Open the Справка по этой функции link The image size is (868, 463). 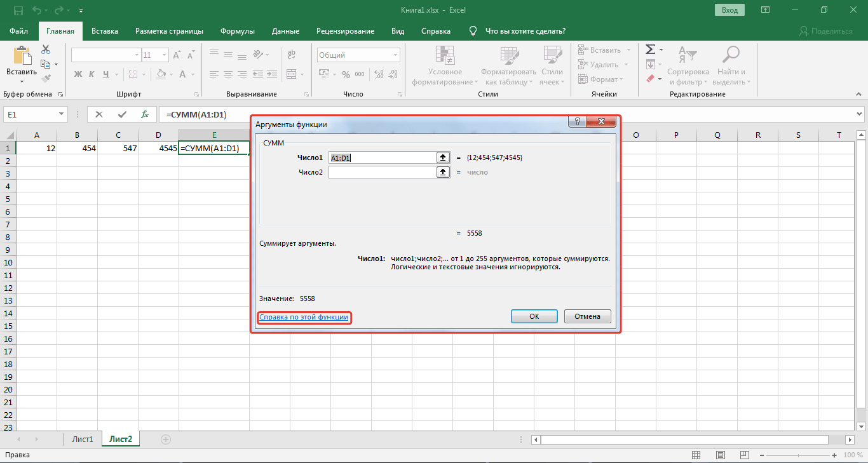point(304,317)
